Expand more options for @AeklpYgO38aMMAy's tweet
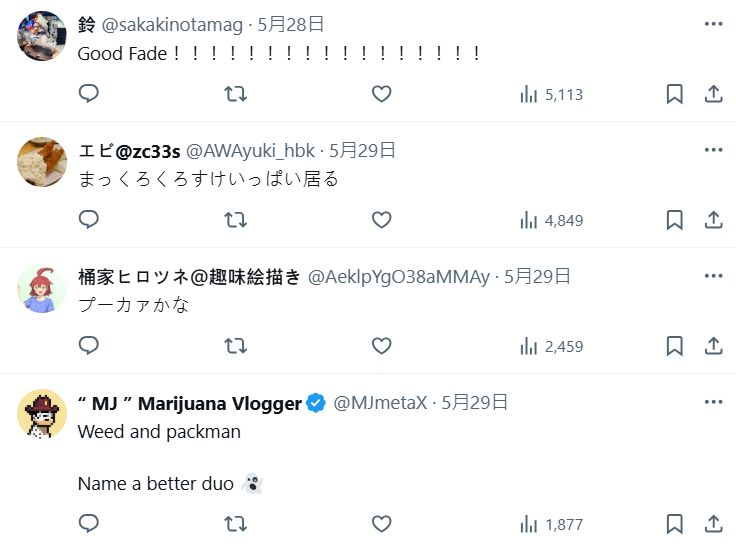Viewport: 736px width, 548px height. 713,276
